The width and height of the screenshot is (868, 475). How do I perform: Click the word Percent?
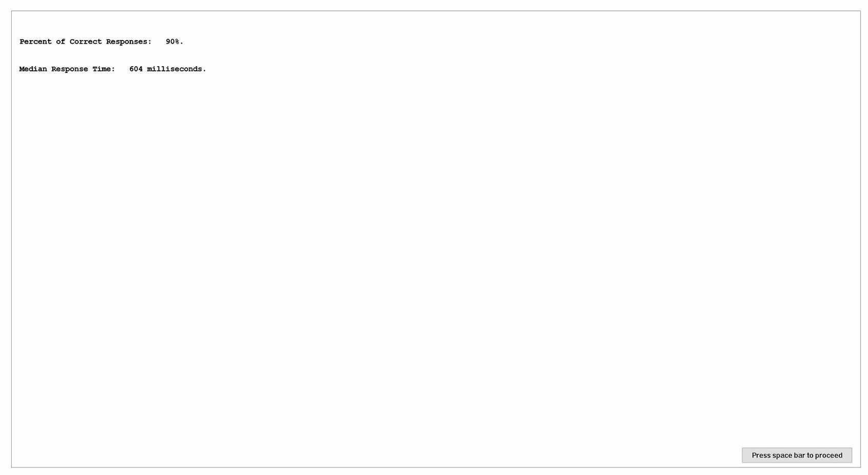coord(35,42)
